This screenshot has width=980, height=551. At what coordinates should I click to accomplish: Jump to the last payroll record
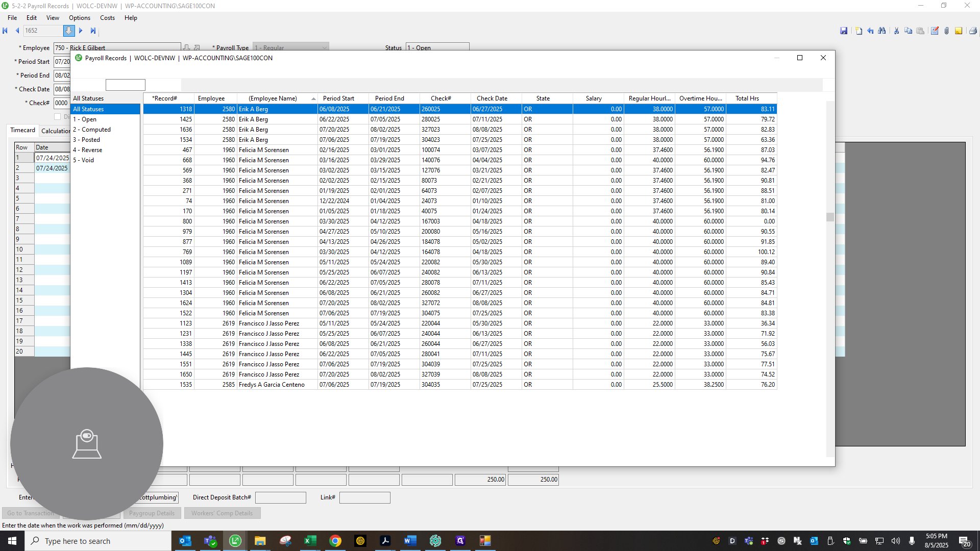(93, 31)
